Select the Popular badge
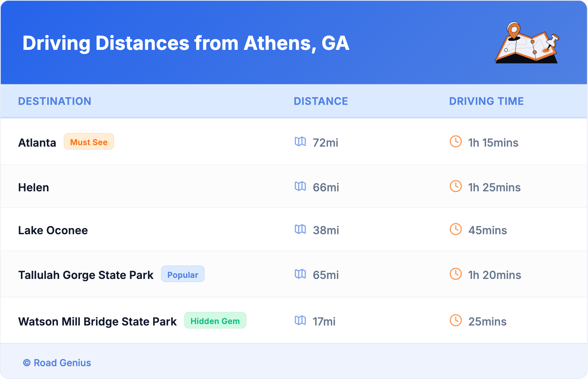This screenshot has height=379, width=588. (x=183, y=274)
